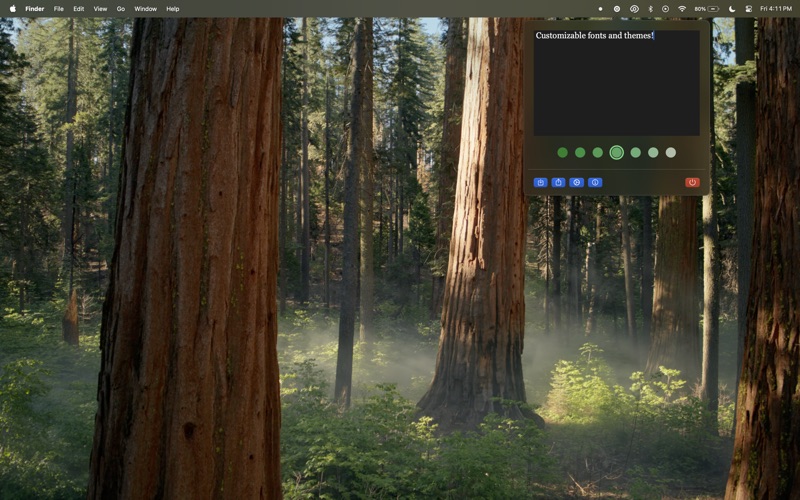Select the sixth, pale green dot
Screen dimensions: 800x500
(653, 153)
